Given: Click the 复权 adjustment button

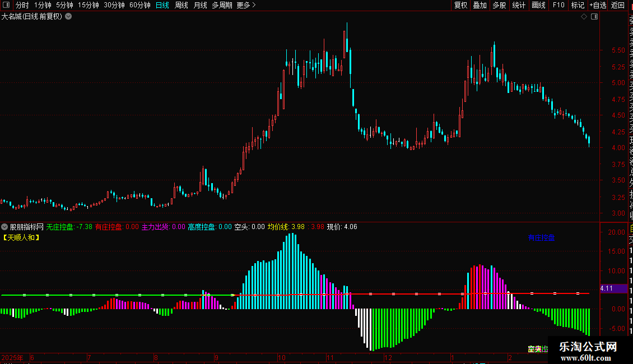Looking at the screenshot, I should pyautogui.click(x=460, y=5).
